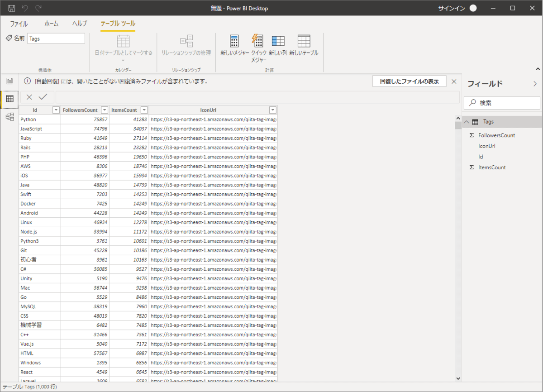Click the Docker cell
543x392 pixels.
40,204
